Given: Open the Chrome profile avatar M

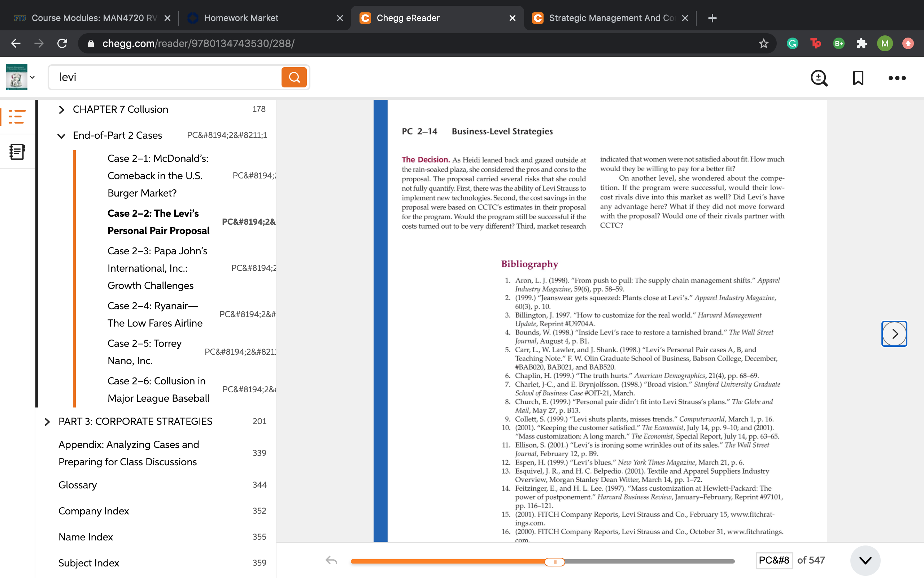Looking at the screenshot, I should pos(885,44).
